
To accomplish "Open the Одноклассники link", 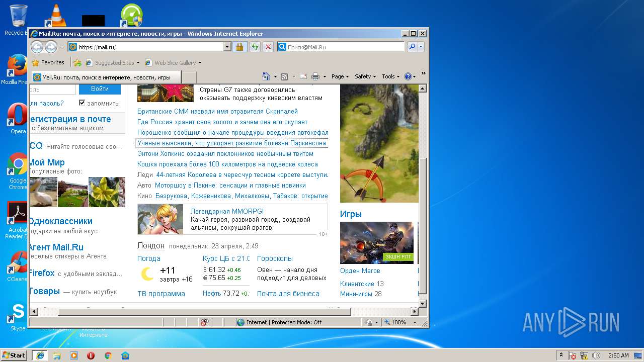I will pos(60,221).
